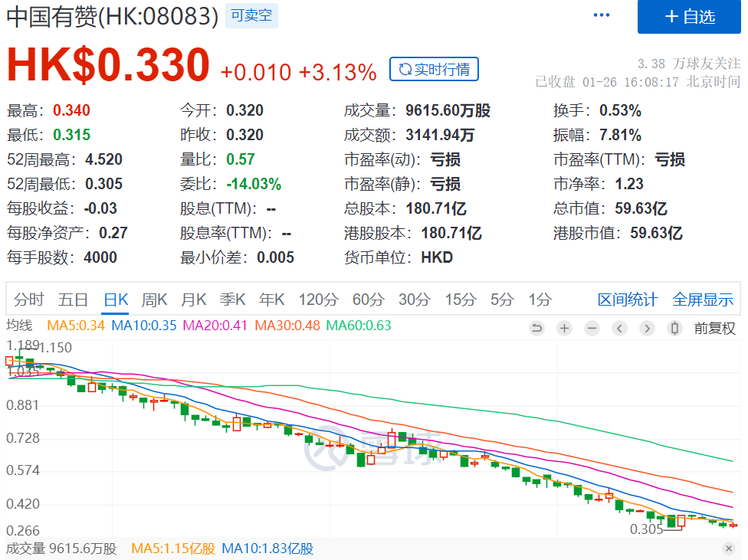The height and width of the screenshot is (560, 748).
Task: Move chart right with right chevron
Action: coord(648,328)
